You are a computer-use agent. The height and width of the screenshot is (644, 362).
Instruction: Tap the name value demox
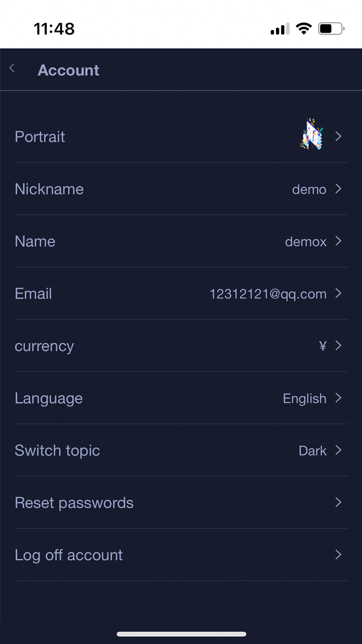tap(306, 242)
